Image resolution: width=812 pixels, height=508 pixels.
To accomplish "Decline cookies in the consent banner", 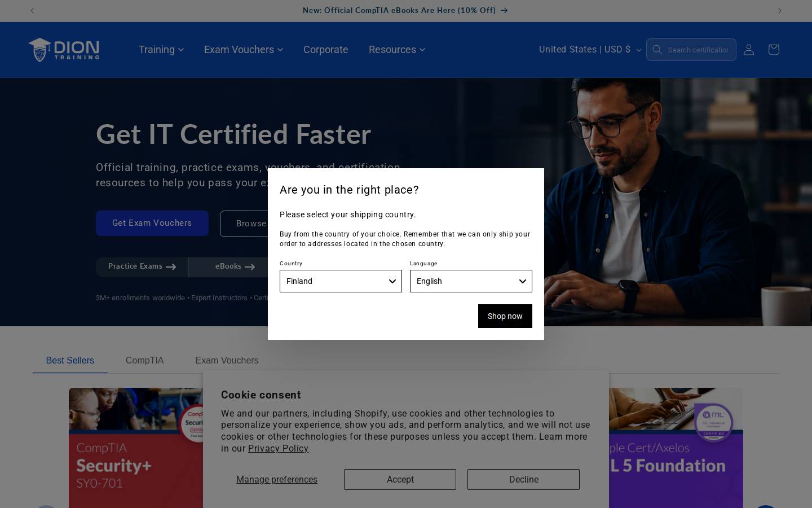I will click(523, 479).
